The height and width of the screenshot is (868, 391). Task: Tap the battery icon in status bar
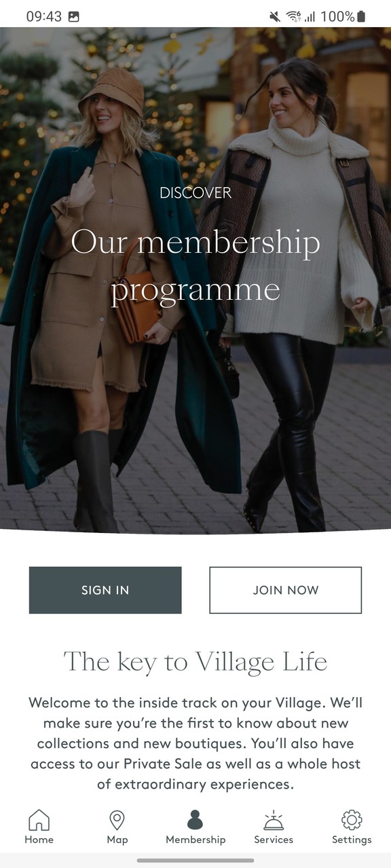361,16
